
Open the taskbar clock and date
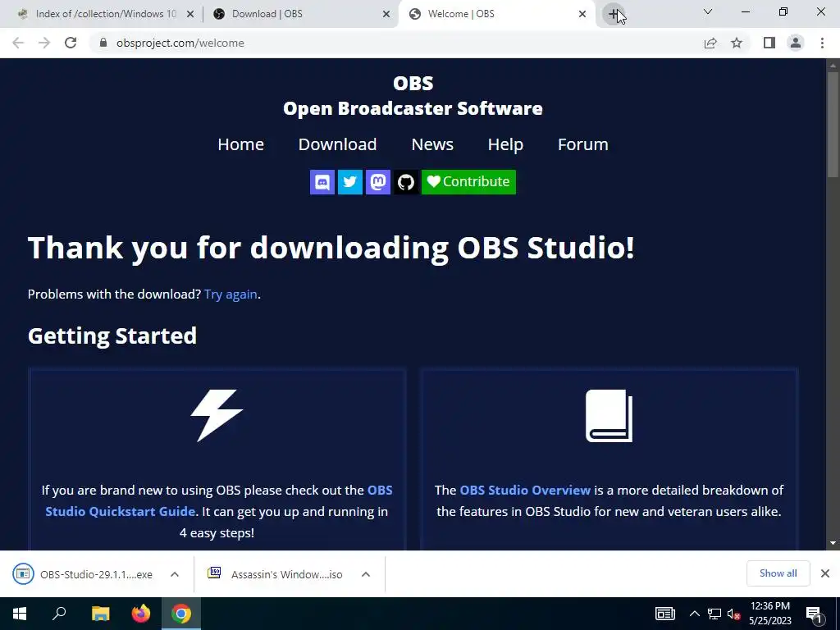(770, 614)
